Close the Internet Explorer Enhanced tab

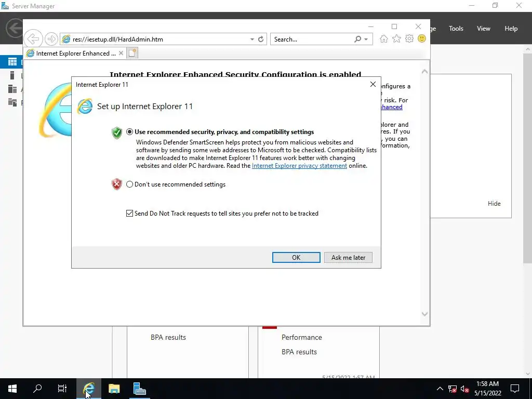[x=121, y=54]
